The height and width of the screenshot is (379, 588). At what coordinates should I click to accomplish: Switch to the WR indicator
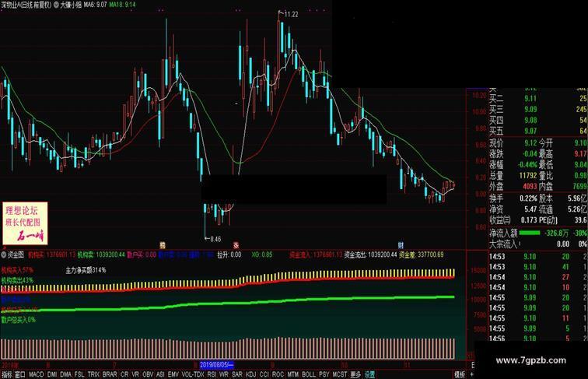click(224, 374)
